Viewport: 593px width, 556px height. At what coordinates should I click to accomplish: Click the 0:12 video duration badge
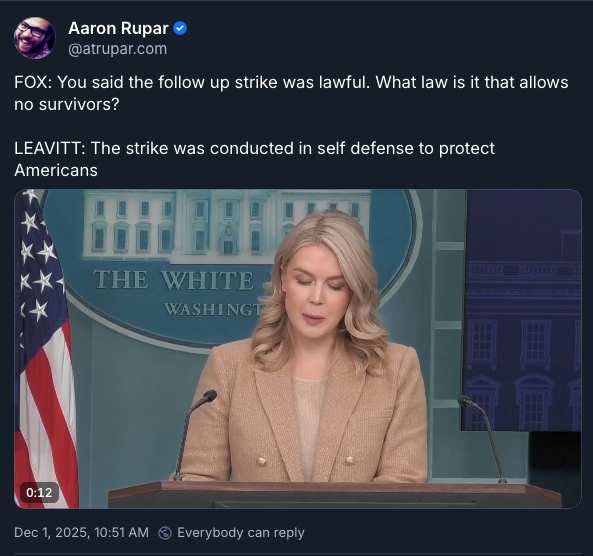click(39, 492)
